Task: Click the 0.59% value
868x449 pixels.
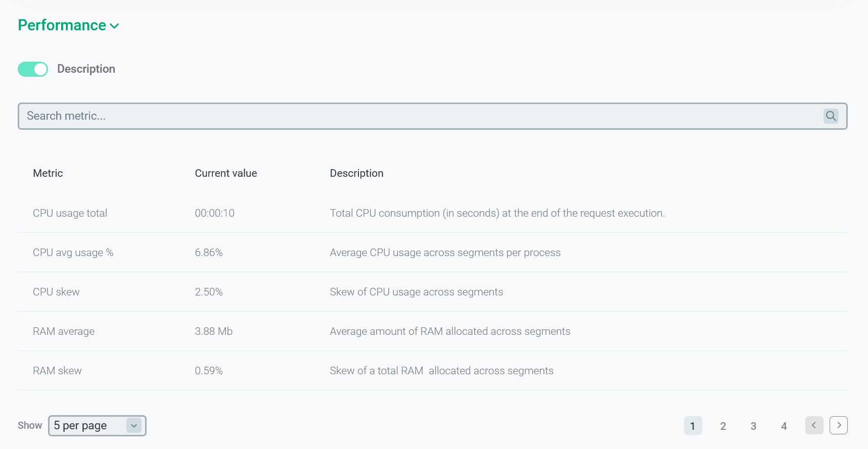Action: pos(209,371)
